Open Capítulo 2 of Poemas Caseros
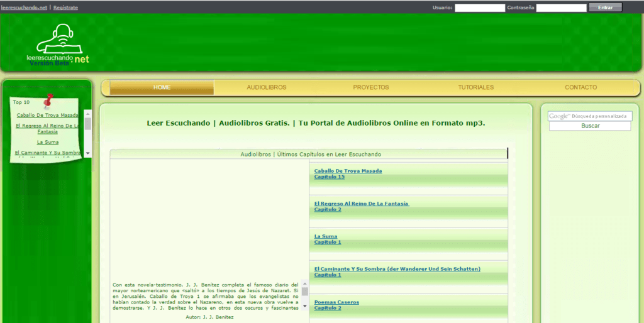The image size is (644, 323). click(x=328, y=308)
